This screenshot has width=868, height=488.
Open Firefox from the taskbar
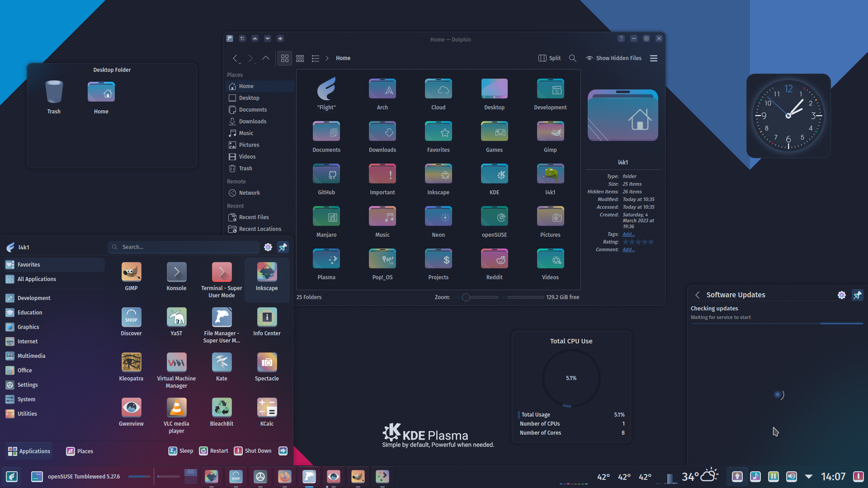click(284, 476)
